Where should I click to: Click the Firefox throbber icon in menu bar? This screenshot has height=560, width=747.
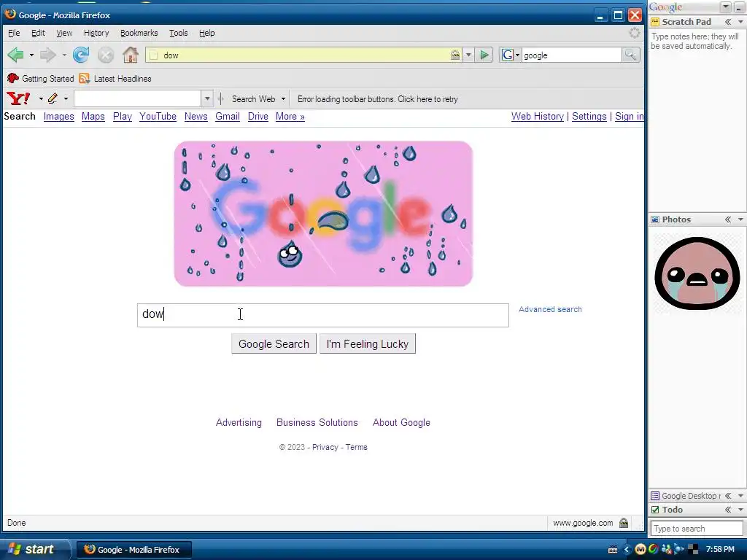coord(635,33)
